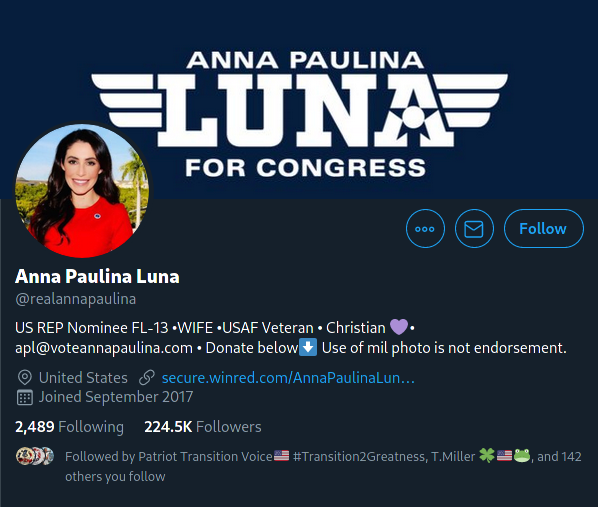Open the three-dot more options menu
The height and width of the screenshot is (507, 598).
pos(425,229)
